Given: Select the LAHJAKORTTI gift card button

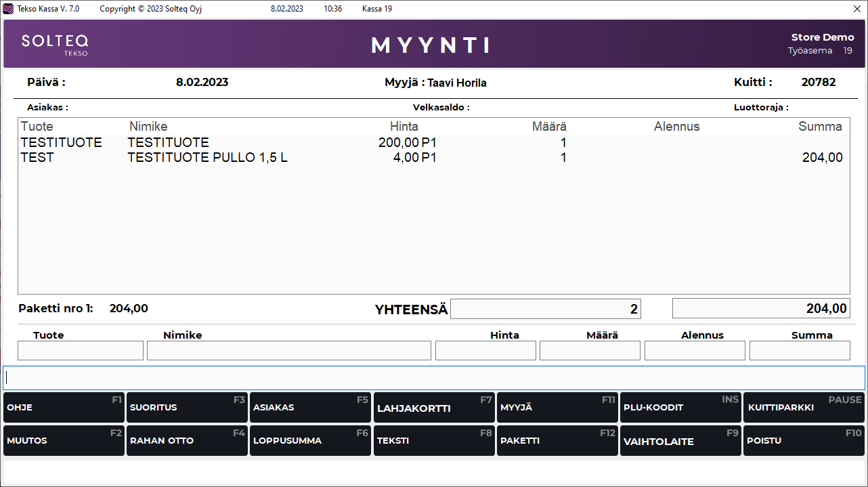Looking at the screenshot, I should 433,408.
